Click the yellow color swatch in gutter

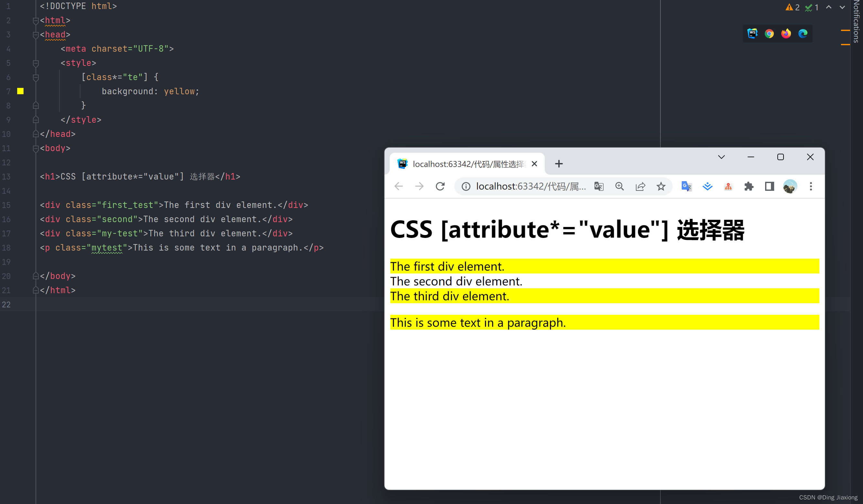pyautogui.click(x=21, y=91)
